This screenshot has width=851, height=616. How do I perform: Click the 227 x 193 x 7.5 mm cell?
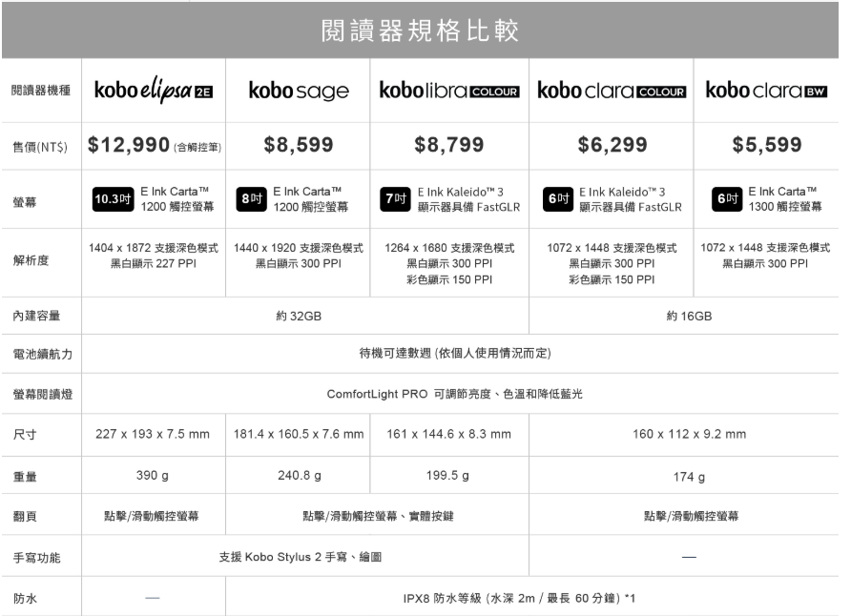153,434
